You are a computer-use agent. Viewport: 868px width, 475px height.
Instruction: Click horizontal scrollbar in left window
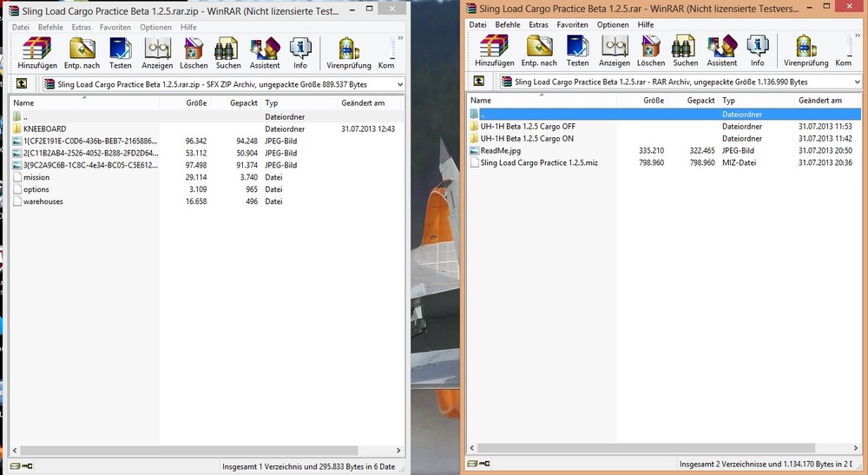coord(189,451)
